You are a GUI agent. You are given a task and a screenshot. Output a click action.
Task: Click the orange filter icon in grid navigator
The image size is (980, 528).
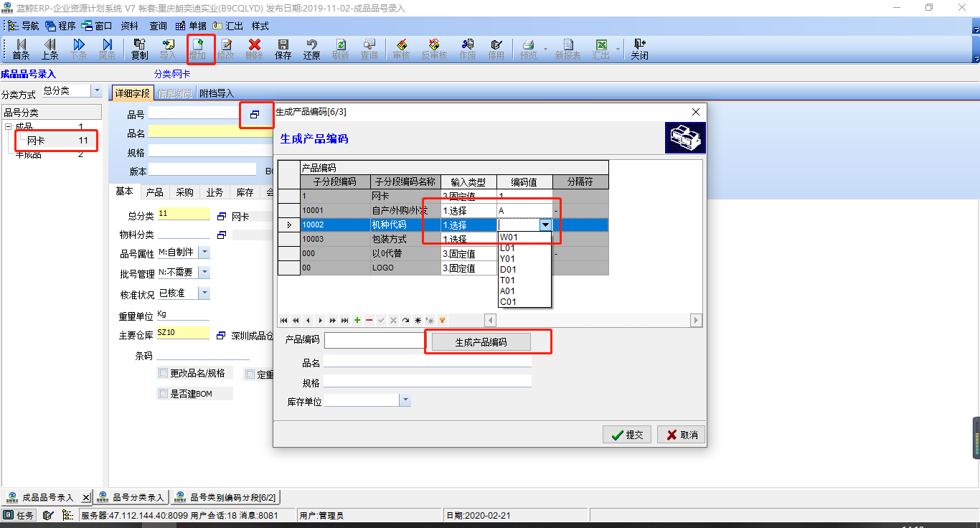click(442, 320)
